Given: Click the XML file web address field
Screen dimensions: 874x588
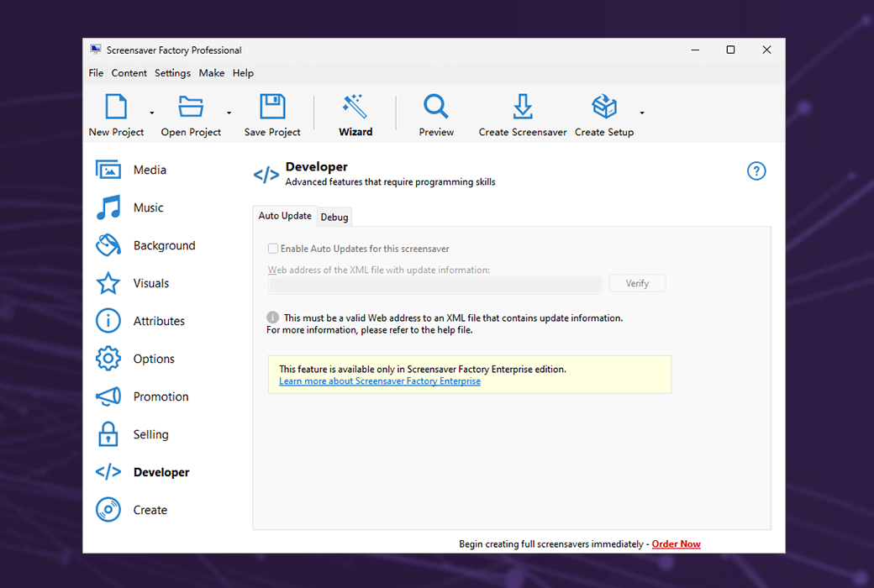Looking at the screenshot, I should [x=435, y=285].
